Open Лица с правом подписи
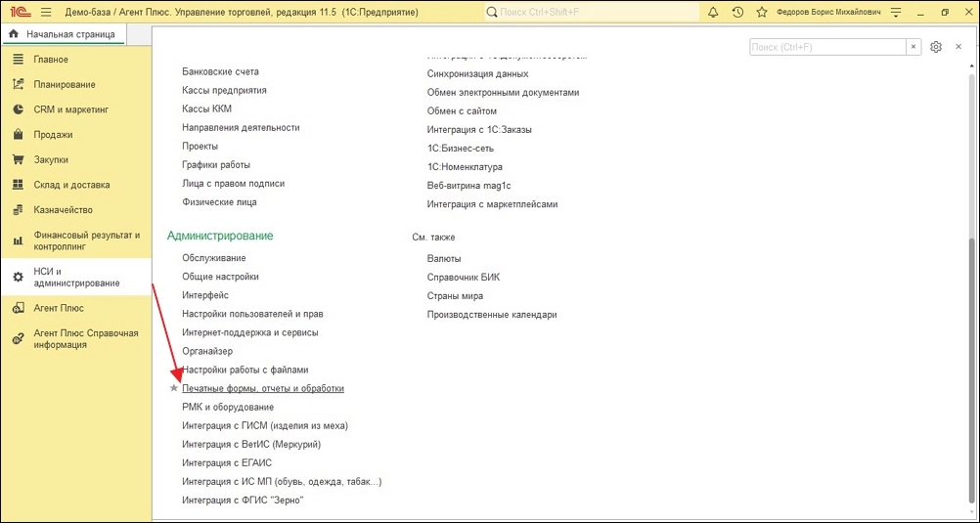This screenshot has height=523, width=980. pos(233,184)
